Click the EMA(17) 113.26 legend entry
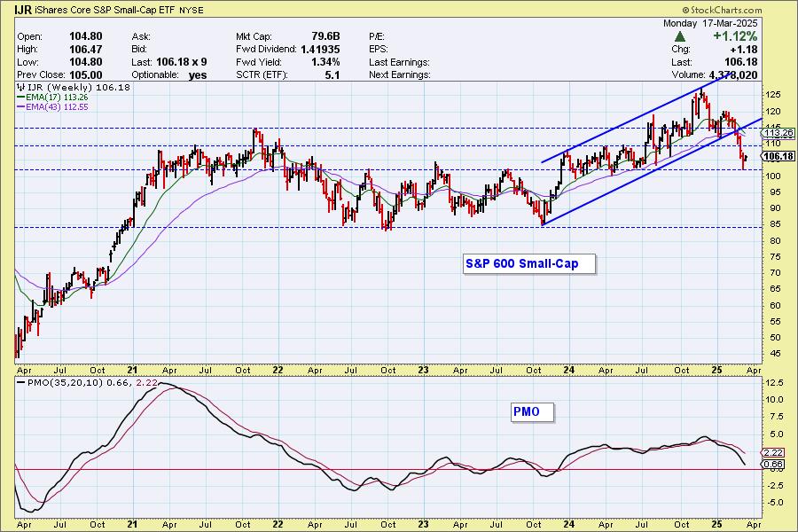 coord(52,98)
